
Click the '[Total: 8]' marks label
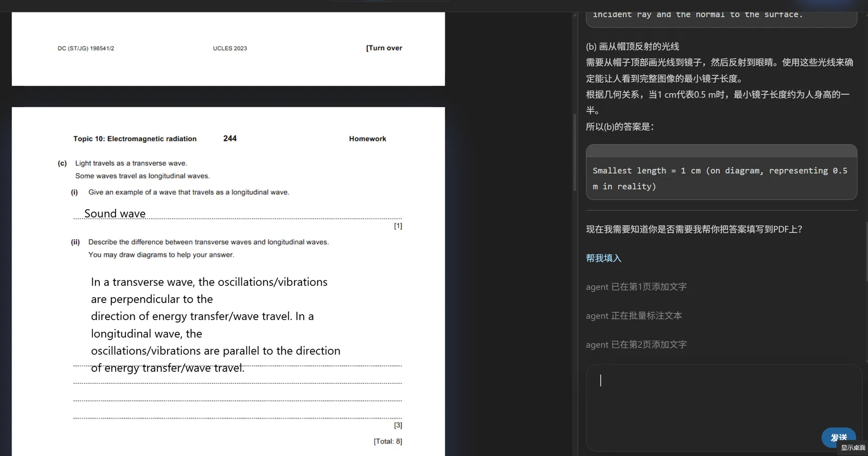[388, 441]
